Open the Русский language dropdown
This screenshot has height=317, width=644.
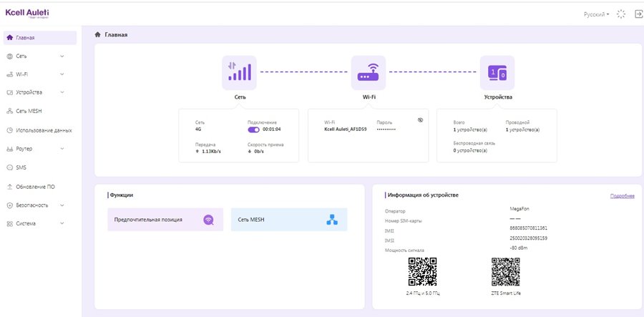[x=597, y=14]
